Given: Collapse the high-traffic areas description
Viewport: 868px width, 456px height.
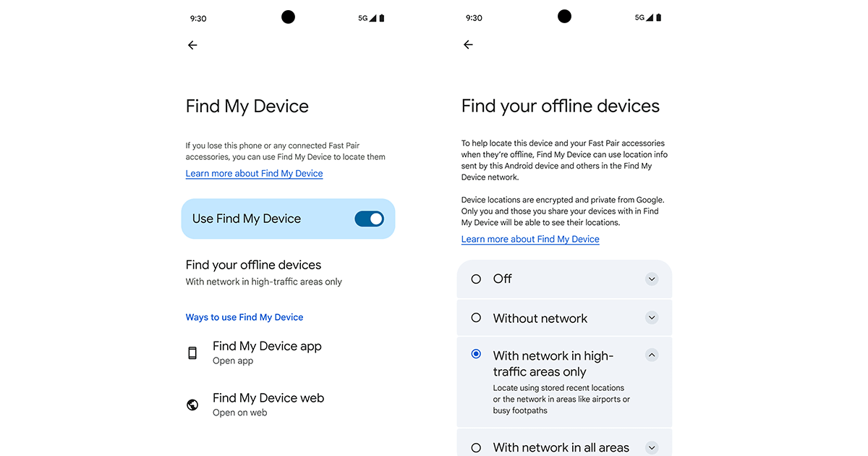Looking at the screenshot, I should (652, 355).
